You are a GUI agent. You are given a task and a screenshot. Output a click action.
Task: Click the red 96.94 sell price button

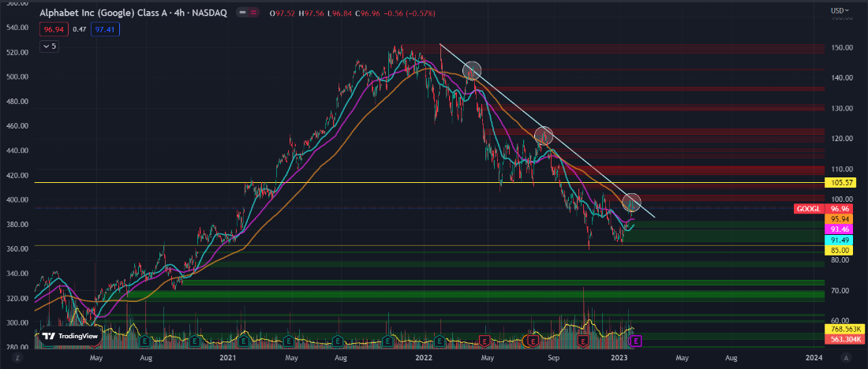tap(53, 29)
